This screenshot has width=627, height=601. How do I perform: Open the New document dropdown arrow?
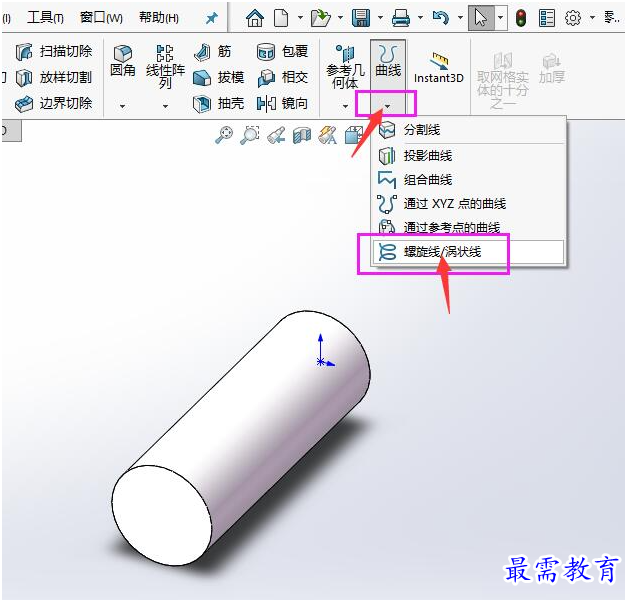(x=300, y=18)
